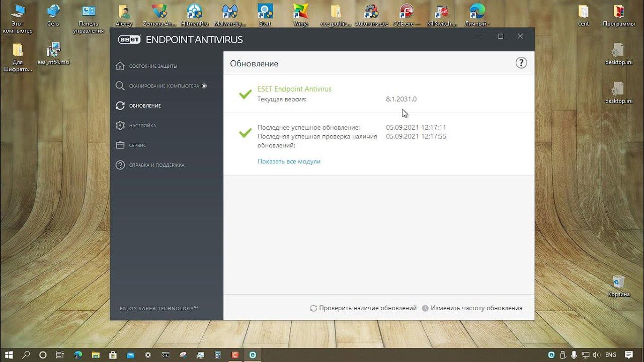Click Изменить частоту обновления
This screenshot has height=362, width=644.
472,308
